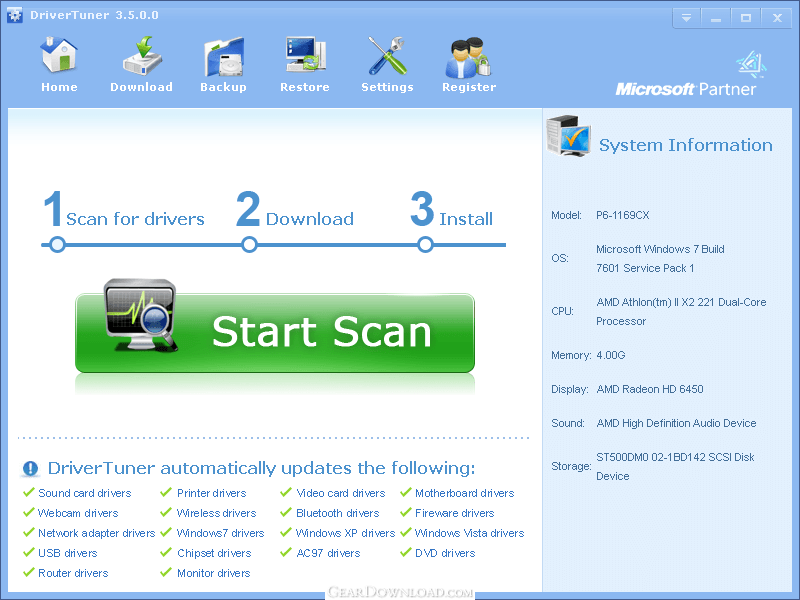This screenshot has width=800, height=600.
Task: Click the model value 'P6-1169CX'
Action: coord(622,215)
